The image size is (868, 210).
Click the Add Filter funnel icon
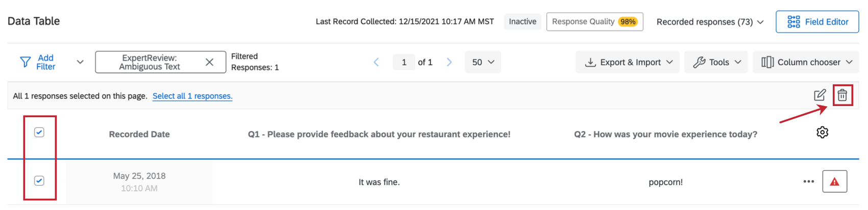point(25,62)
